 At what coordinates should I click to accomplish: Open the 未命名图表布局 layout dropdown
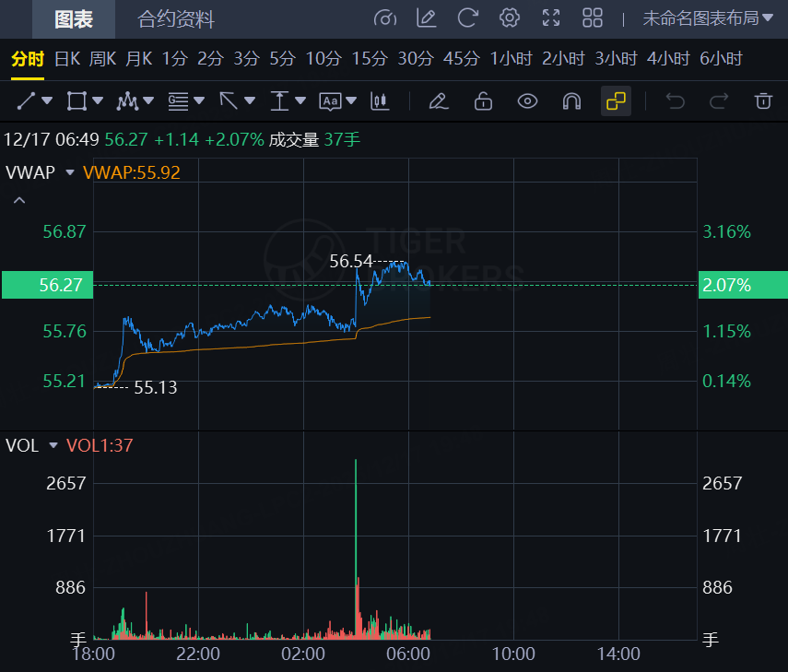click(707, 18)
